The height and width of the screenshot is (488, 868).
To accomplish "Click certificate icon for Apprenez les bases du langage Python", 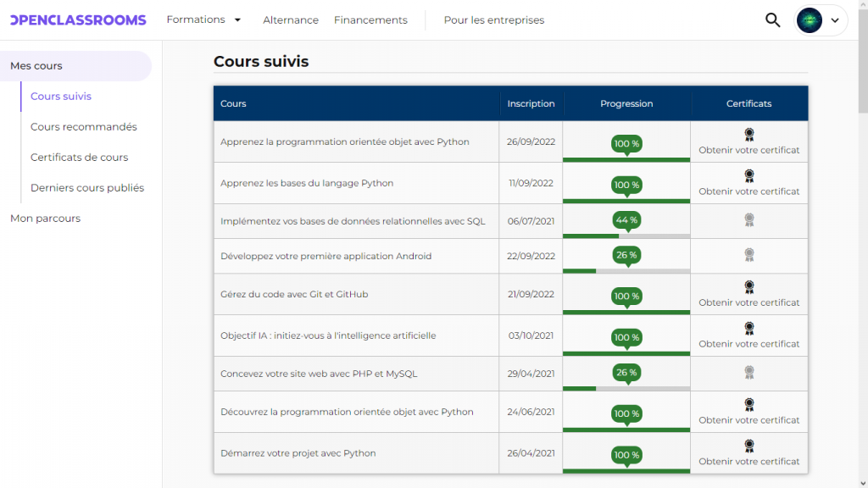I will coord(749,176).
